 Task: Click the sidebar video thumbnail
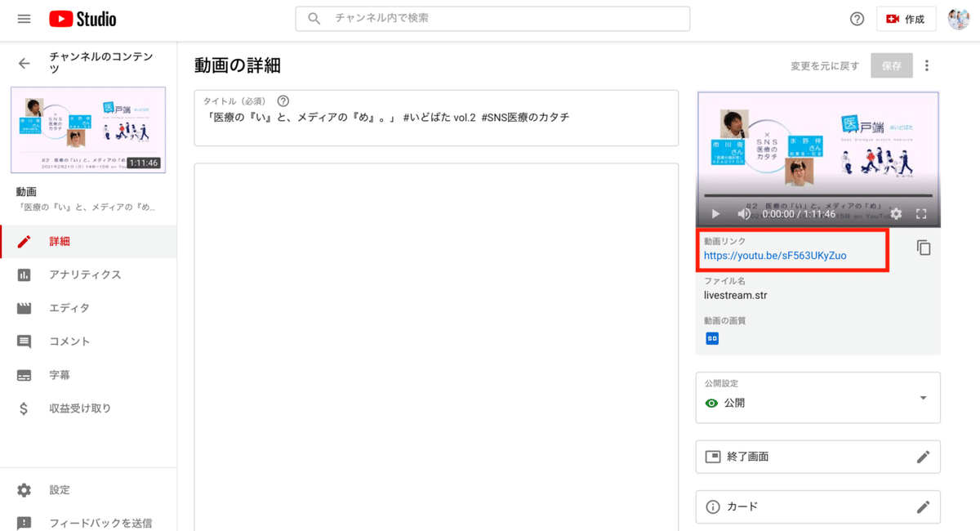(x=88, y=130)
